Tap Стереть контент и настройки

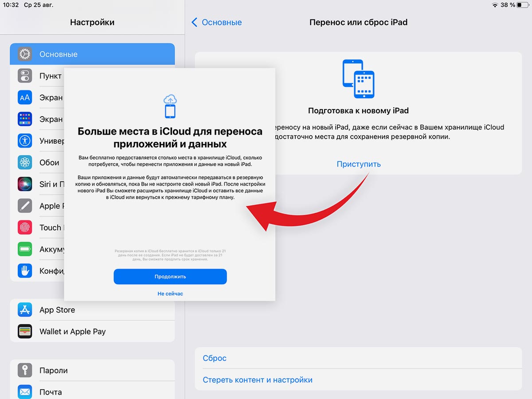(358, 380)
